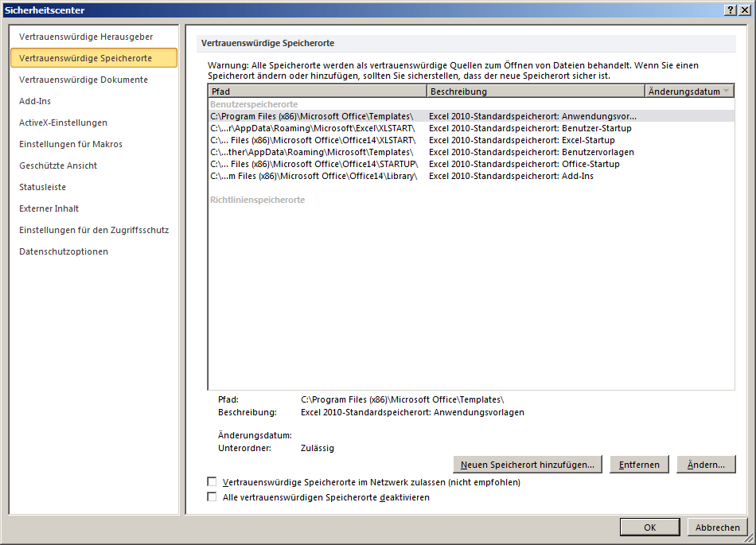Click the resize grip at dialog corner
The height and width of the screenshot is (545, 756).
pos(750,539)
